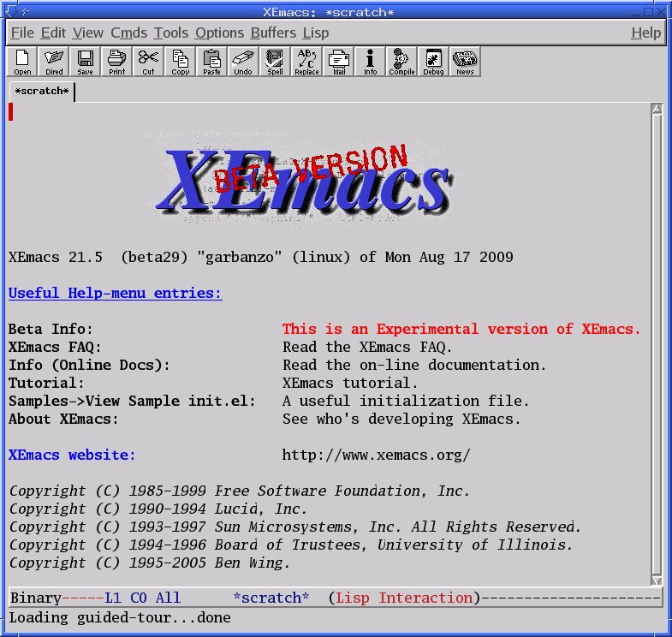Click Lisp Interaction mode in modeline
The image size is (672, 637).
point(404,598)
